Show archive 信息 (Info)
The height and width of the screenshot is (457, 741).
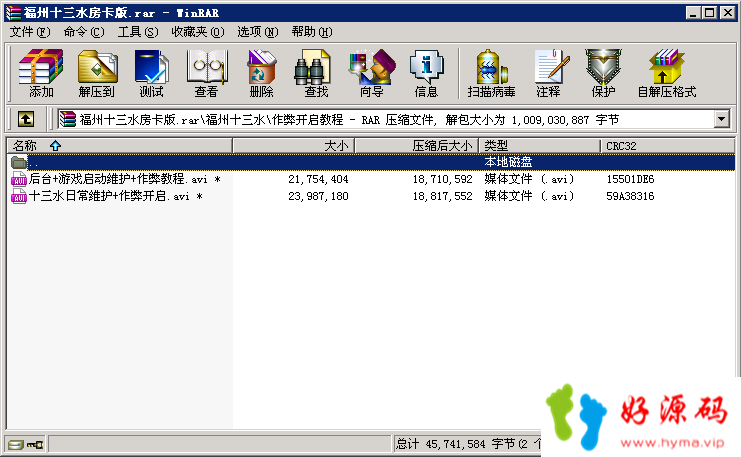click(426, 73)
